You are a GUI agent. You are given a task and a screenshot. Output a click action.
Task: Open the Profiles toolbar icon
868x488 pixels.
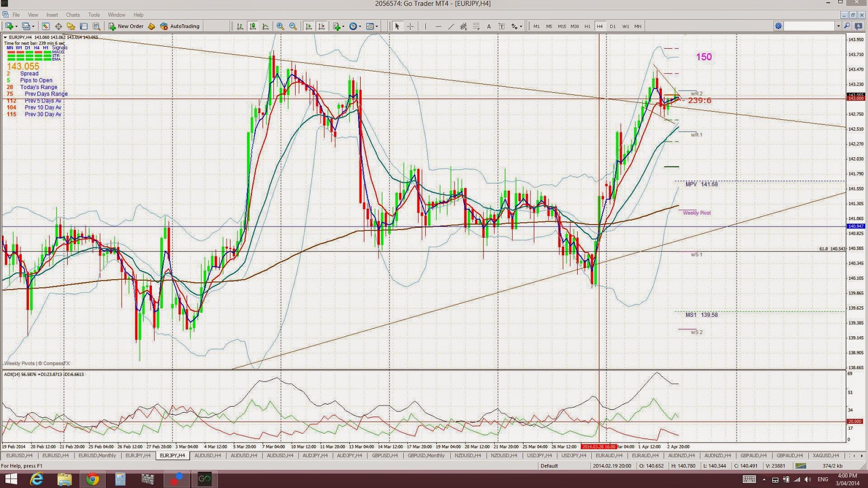pos(25,26)
